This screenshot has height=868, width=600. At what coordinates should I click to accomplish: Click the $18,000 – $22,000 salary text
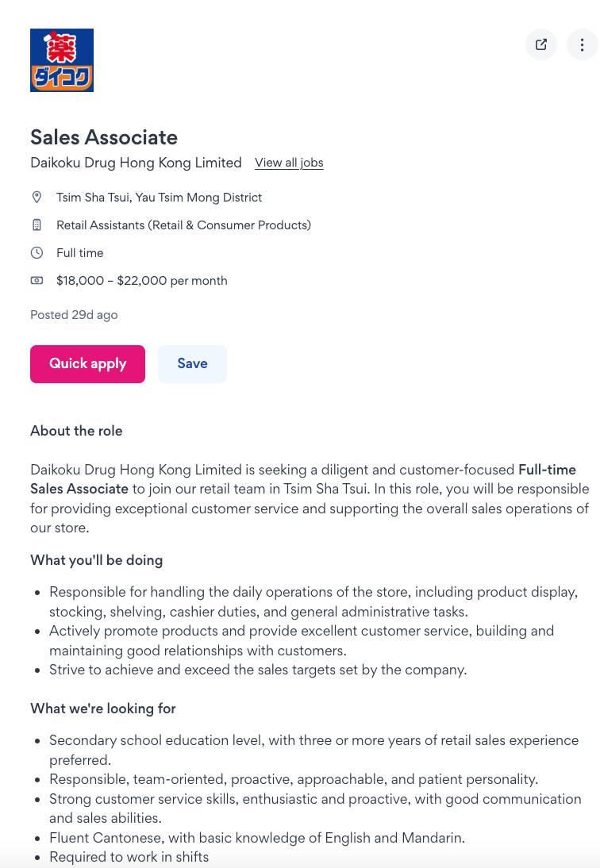point(141,281)
